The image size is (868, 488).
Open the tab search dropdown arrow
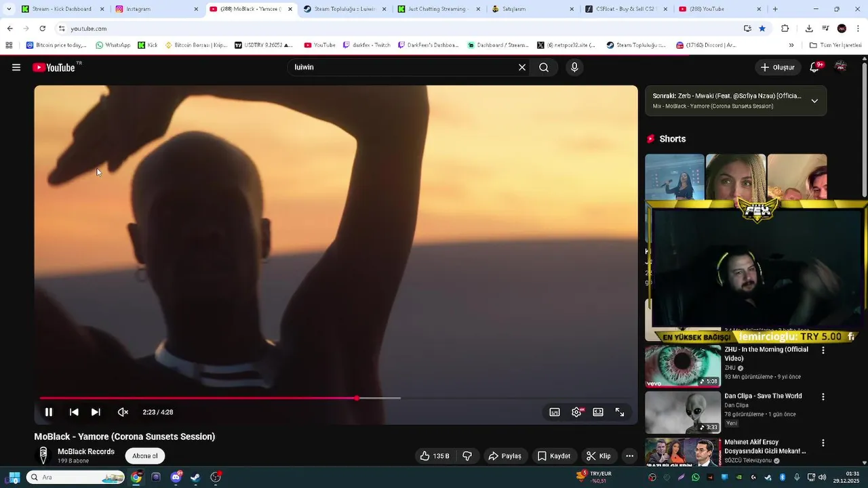pos(8,9)
